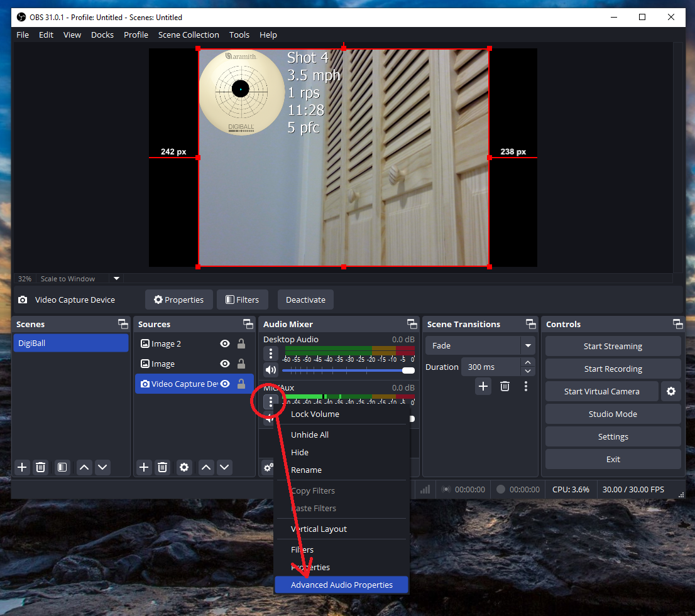Add a new source with plus icon
Viewport: 695px width, 616px height.
(144, 467)
